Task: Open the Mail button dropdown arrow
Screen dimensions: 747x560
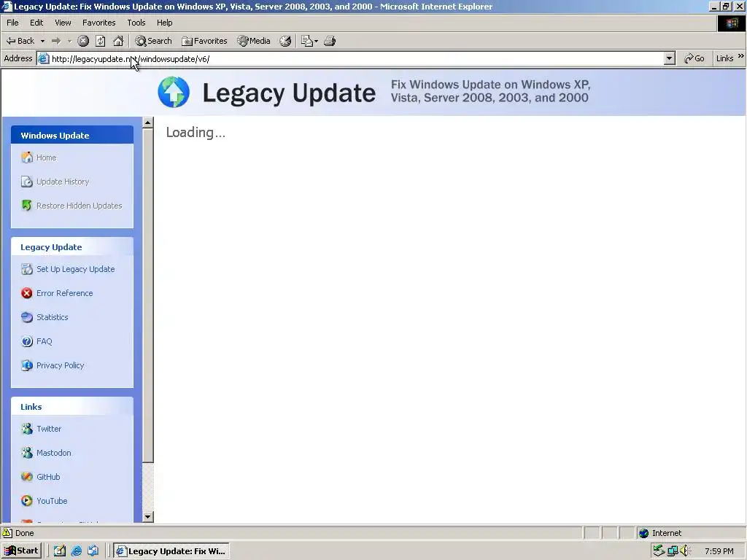Action: (x=317, y=41)
